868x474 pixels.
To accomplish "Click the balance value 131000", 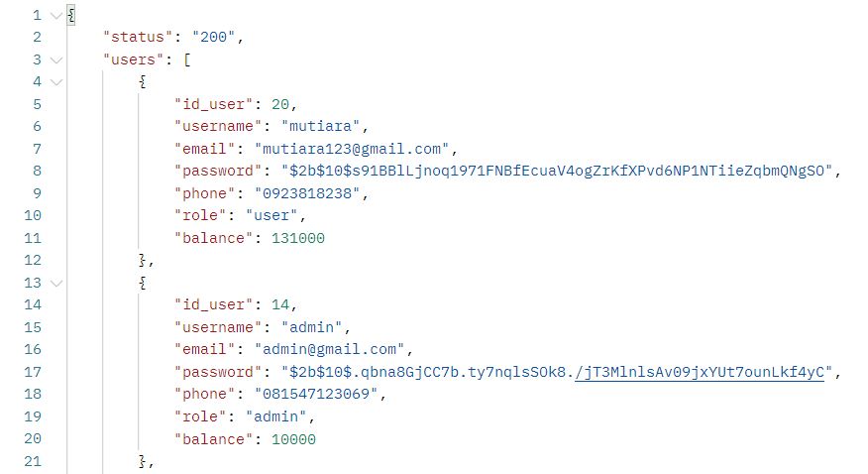I will [x=298, y=238].
